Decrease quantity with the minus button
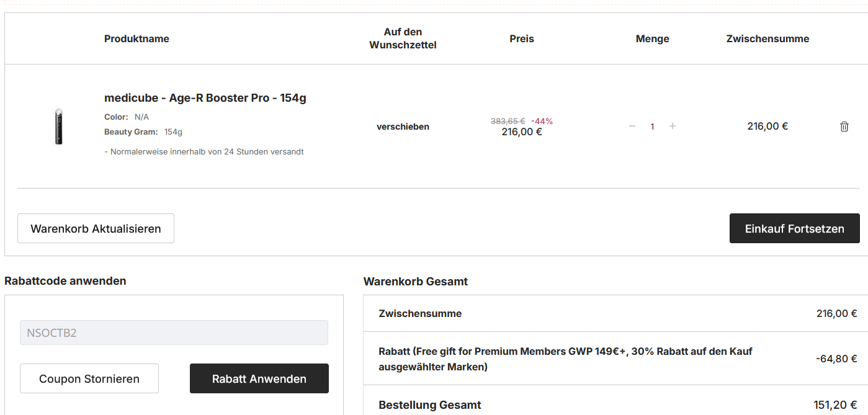 632,127
